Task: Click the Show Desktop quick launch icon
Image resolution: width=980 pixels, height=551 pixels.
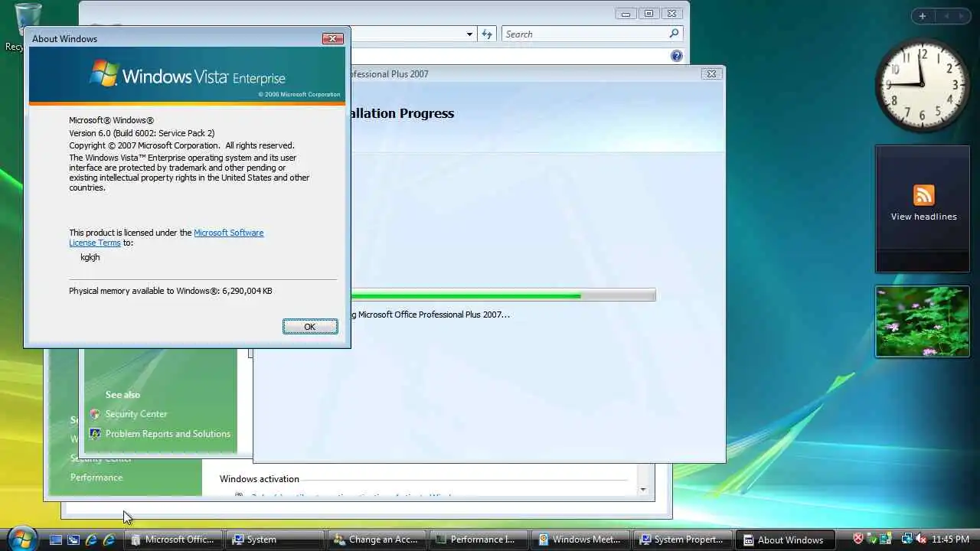Action: [x=56, y=540]
